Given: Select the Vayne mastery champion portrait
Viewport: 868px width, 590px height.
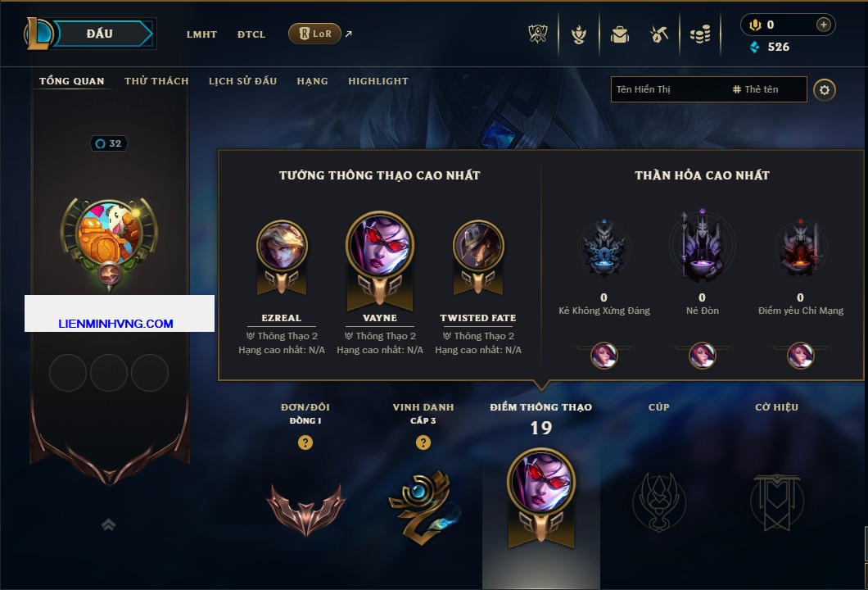Looking at the screenshot, I should (x=380, y=243).
